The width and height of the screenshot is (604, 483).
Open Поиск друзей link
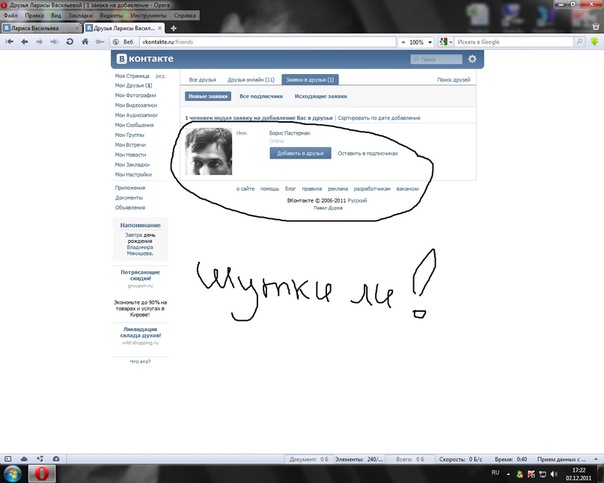click(453, 80)
